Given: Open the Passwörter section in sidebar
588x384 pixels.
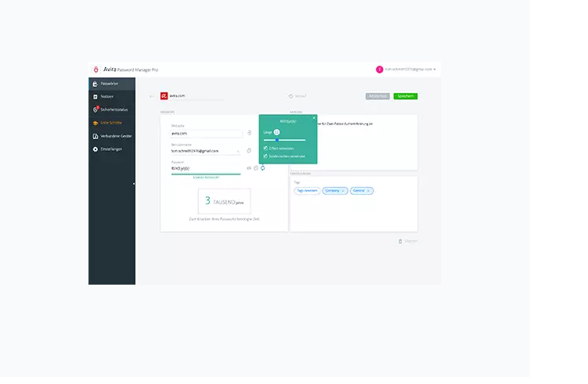Looking at the screenshot, I should click(109, 83).
